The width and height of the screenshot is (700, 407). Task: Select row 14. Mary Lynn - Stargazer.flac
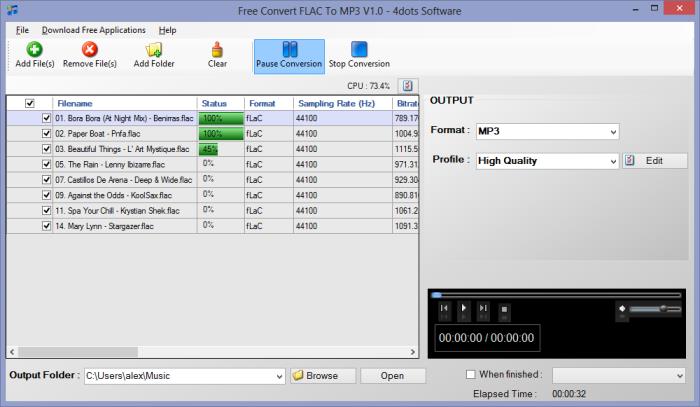[213, 226]
